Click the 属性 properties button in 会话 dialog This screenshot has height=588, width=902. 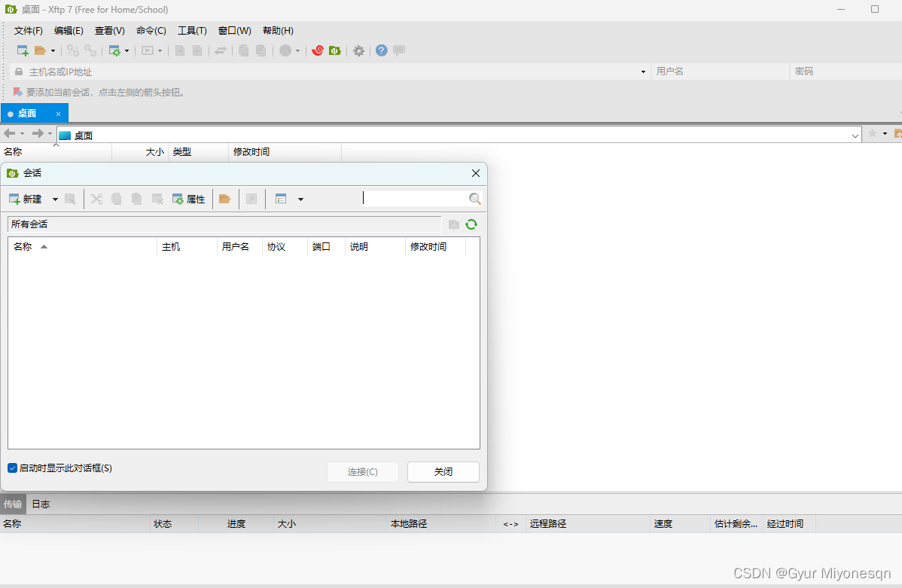(x=189, y=199)
